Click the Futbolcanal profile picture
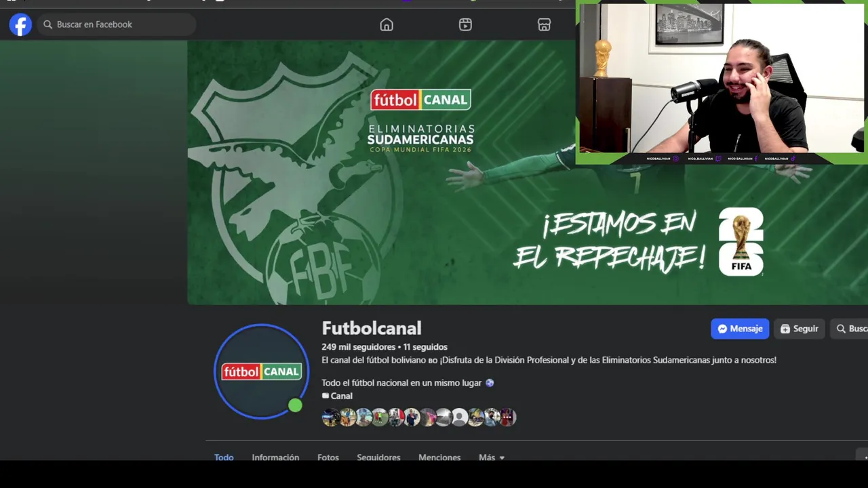The height and width of the screenshot is (488, 868). click(262, 371)
